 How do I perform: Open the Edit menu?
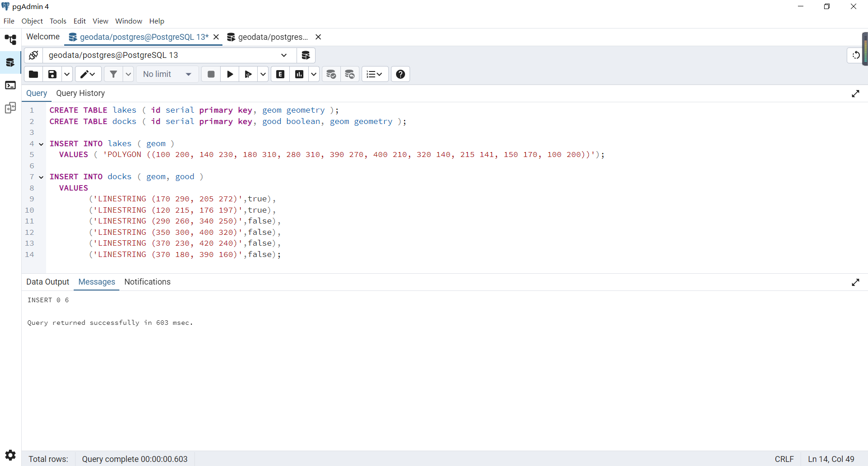coord(80,21)
